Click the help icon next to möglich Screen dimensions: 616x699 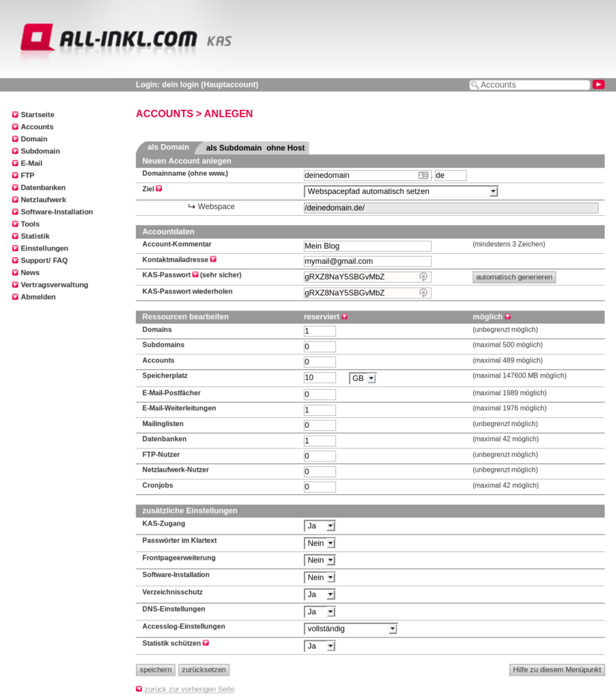pos(507,317)
